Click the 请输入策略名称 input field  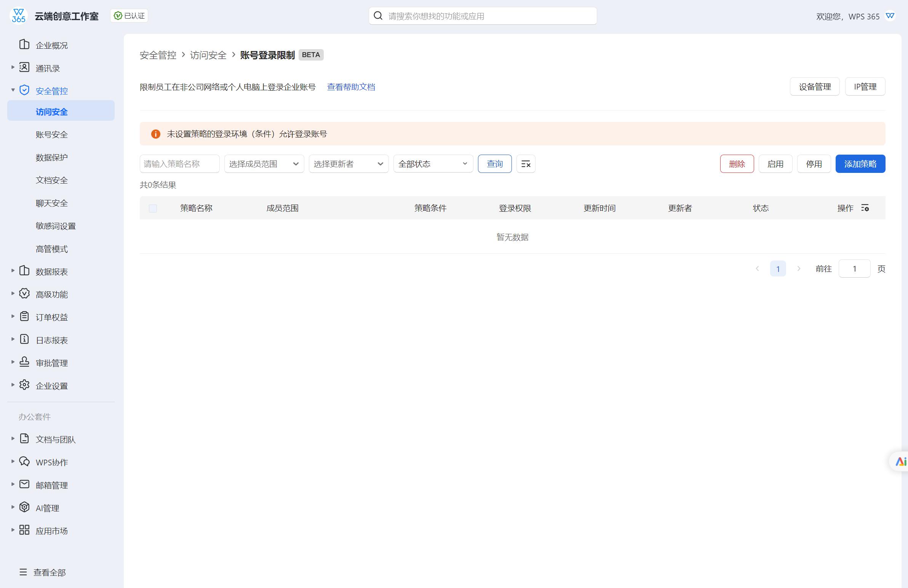(179, 164)
